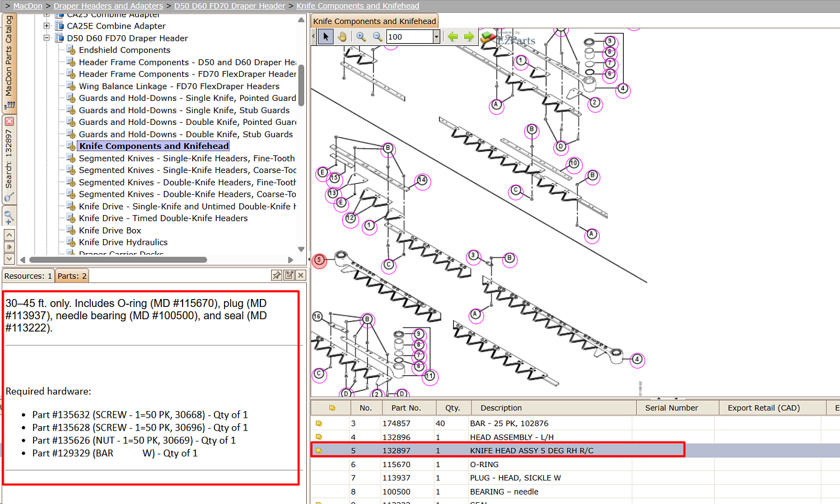Click callout 2 near the knifehead
Viewport: 840px width, 504px height.
tap(595, 102)
